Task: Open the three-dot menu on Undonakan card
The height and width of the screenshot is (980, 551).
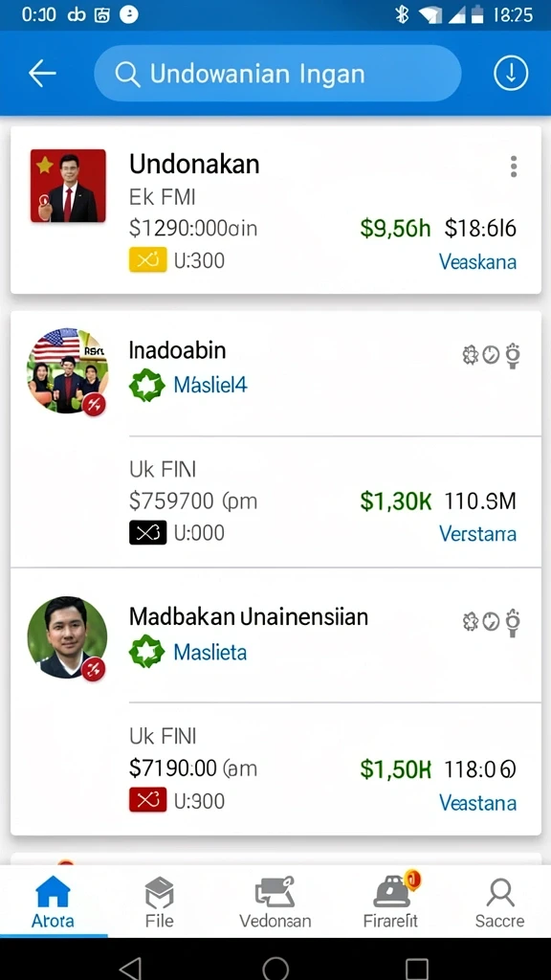Action: coord(514,167)
